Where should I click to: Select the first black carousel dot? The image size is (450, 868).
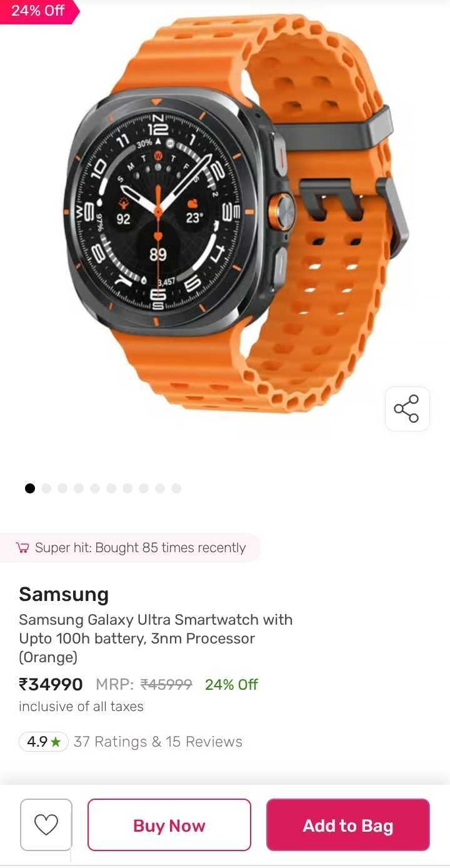click(x=30, y=488)
